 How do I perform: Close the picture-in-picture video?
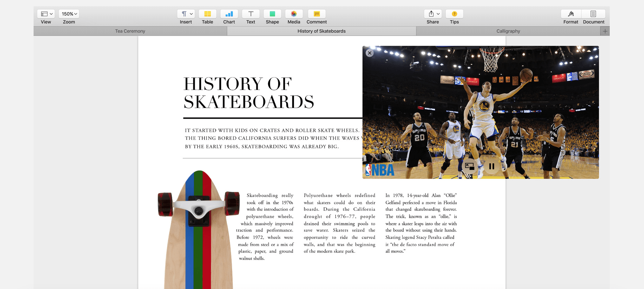click(x=370, y=53)
